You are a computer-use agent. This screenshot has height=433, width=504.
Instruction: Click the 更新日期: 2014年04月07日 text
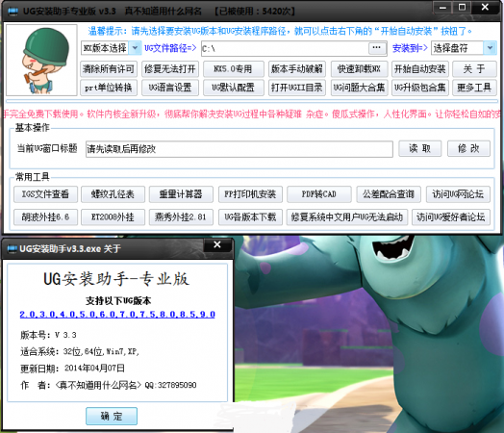[x=72, y=369]
